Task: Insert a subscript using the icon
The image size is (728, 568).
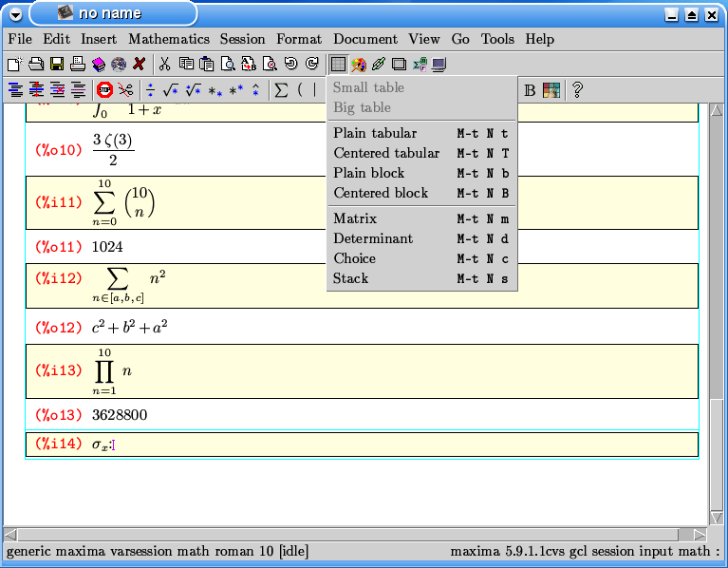Action: 215,91
